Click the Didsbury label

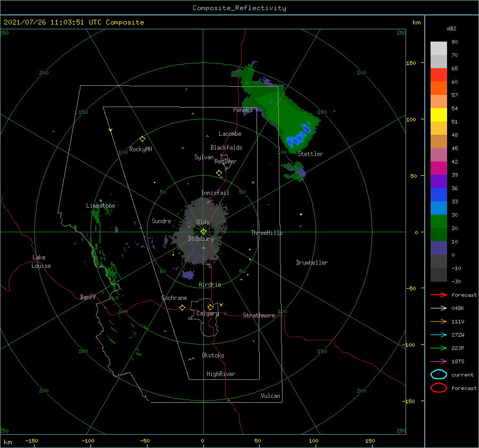(201, 239)
